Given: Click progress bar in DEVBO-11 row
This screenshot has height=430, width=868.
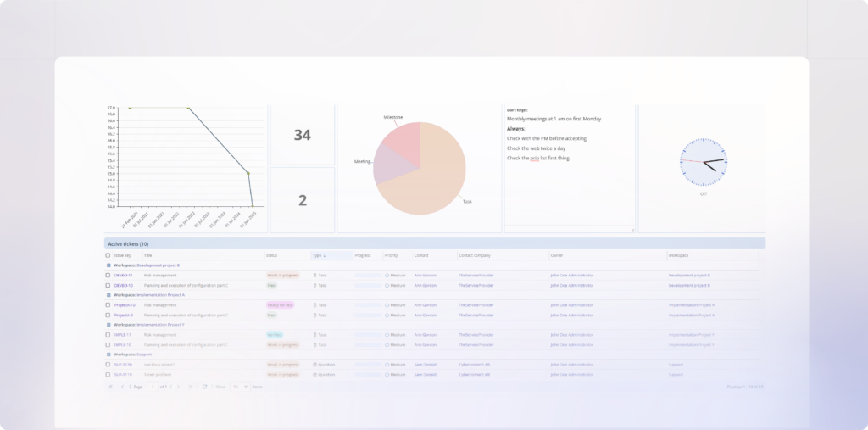Looking at the screenshot, I should point(368,276).
